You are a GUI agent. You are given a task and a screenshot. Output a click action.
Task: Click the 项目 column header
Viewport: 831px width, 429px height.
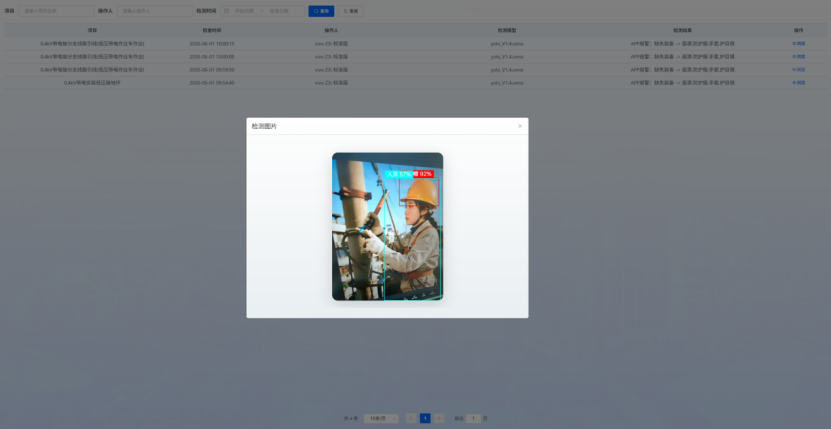tap(92, 30)
